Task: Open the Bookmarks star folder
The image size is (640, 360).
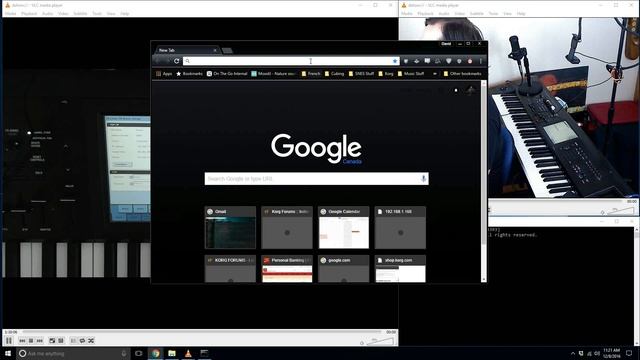Action: pos(189,73)
